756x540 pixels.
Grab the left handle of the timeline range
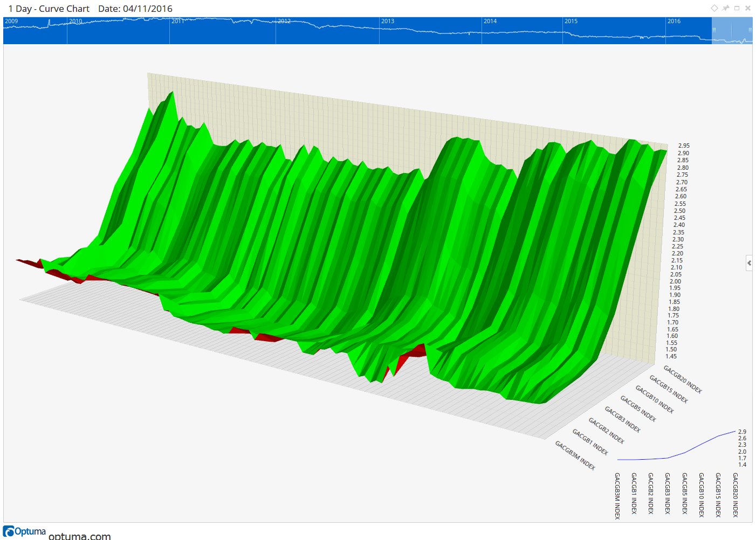click(x=714, y=30)
